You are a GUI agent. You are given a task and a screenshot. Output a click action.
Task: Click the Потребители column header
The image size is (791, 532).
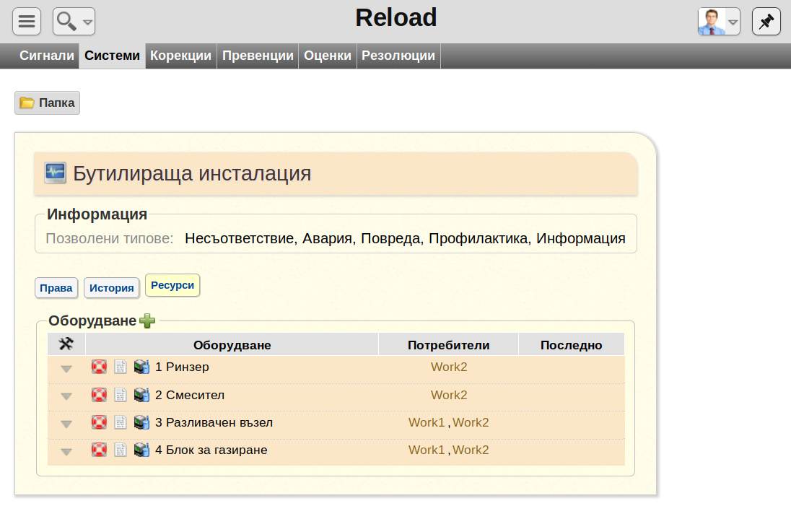[448, 345]
